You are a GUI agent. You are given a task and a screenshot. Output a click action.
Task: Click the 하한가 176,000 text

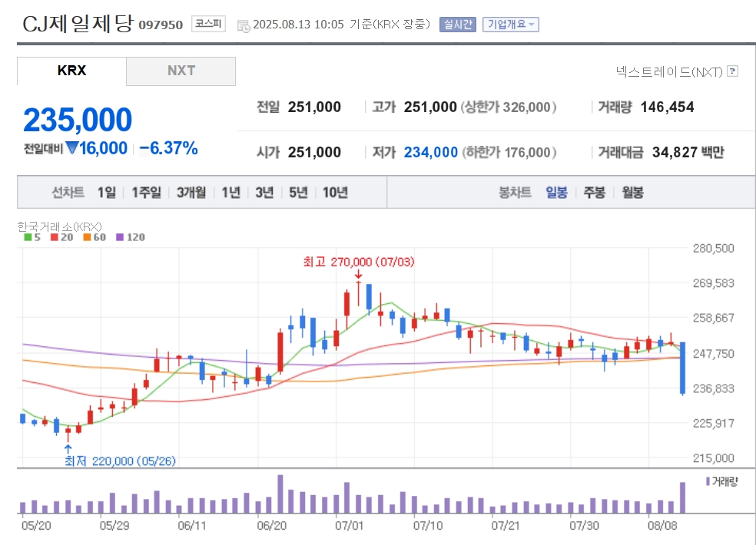509,152
